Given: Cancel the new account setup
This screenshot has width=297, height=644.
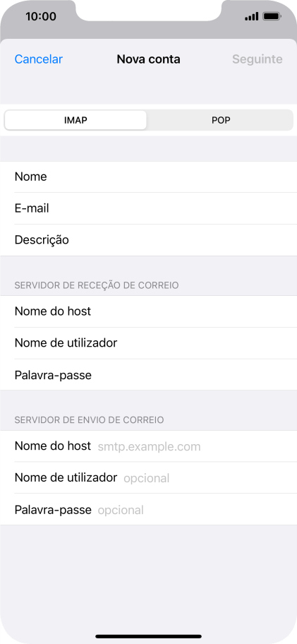Looking at the screenshot, I should coord(39,59).
